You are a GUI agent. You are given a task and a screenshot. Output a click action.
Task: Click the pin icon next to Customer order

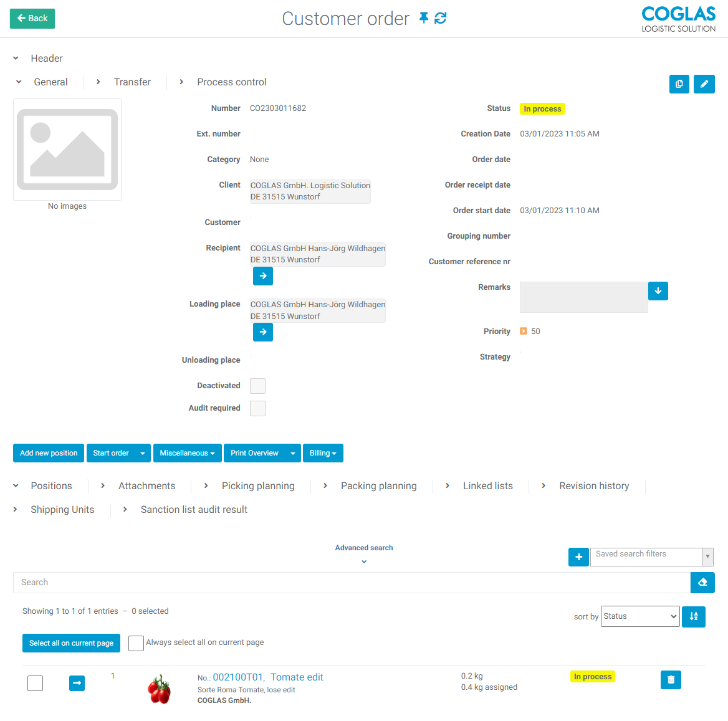click(424, 18)
